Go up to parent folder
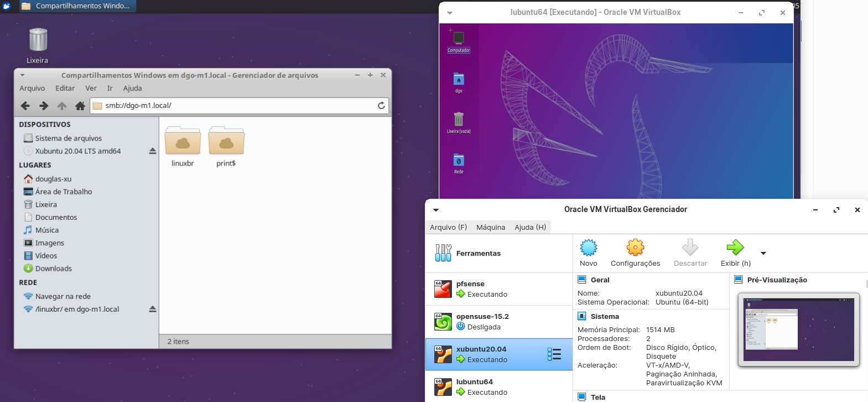Viewport: 868px width, 402px height. click(62, 106)
